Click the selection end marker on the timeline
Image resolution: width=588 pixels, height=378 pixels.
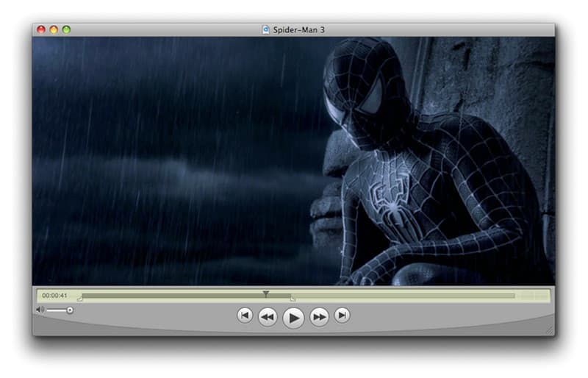click(293, 299)
